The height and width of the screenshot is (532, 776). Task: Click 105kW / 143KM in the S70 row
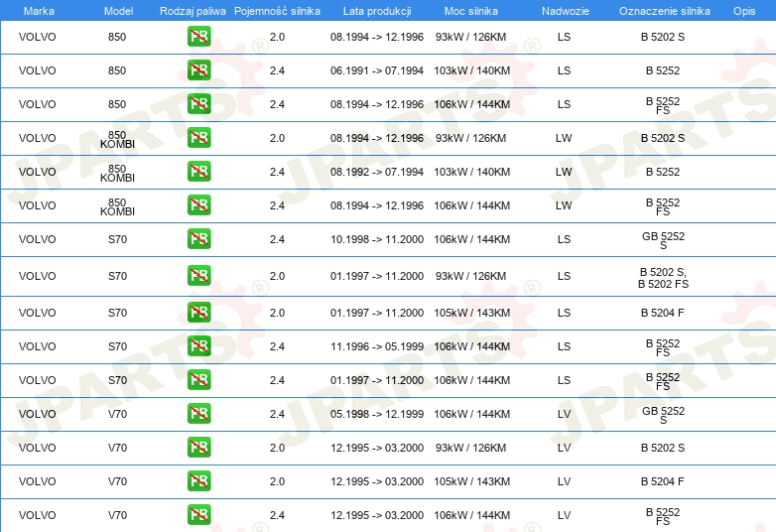pos(472,314)
